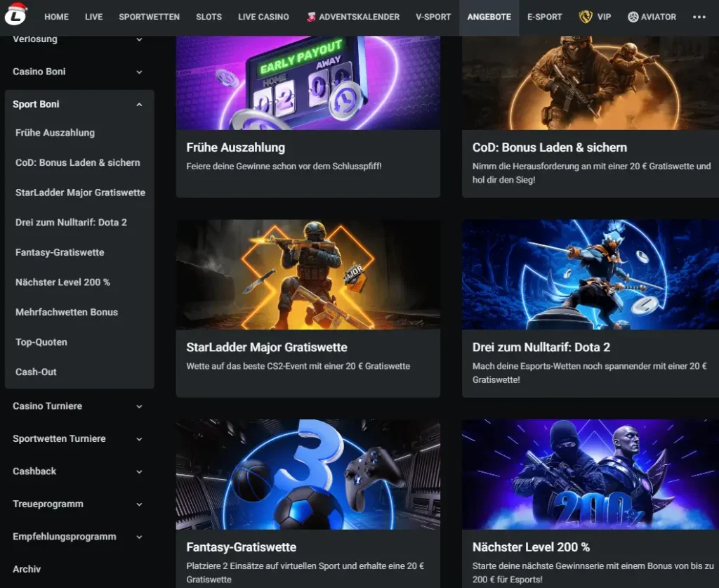Open the StarLadder Major Gratiswette card title
This screenshot has height=588, width=719.
pyautogui.click(x=267, y=347)
